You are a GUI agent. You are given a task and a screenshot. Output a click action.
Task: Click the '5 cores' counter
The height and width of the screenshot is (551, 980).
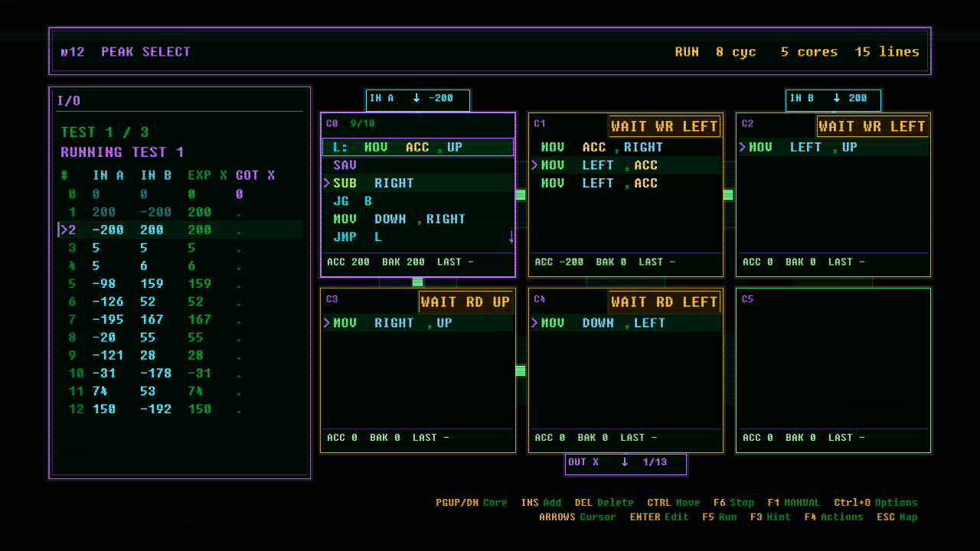point(809,52)
